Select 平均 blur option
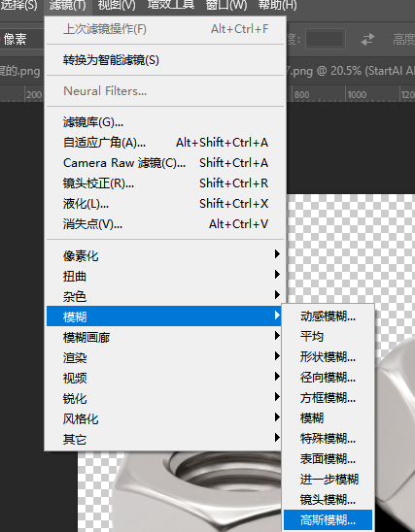 (329, 337)
